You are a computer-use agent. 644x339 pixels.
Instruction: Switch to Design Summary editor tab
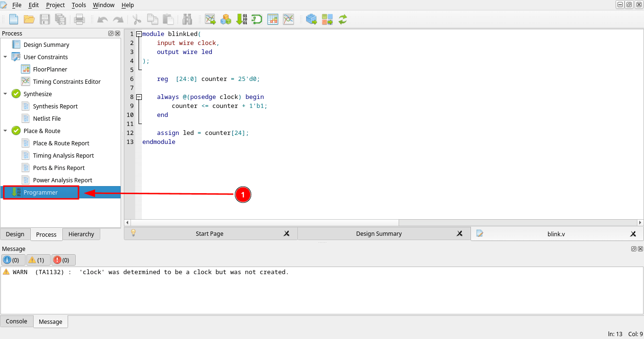(x=384, y=233)
